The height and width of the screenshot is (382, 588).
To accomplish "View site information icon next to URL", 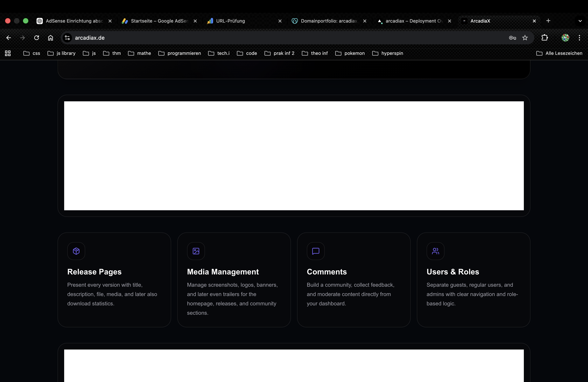I will tap(67, 38).
